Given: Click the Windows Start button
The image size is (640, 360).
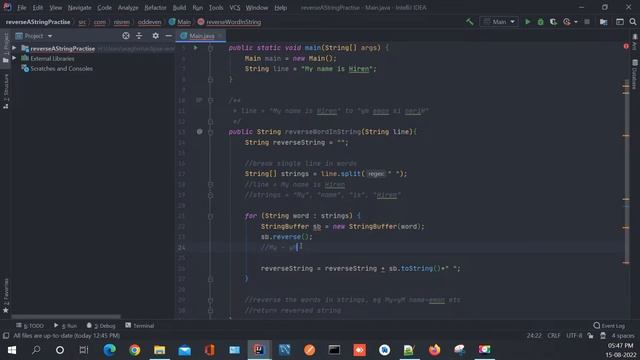Looking at the screenshot, I should [11, 350].
